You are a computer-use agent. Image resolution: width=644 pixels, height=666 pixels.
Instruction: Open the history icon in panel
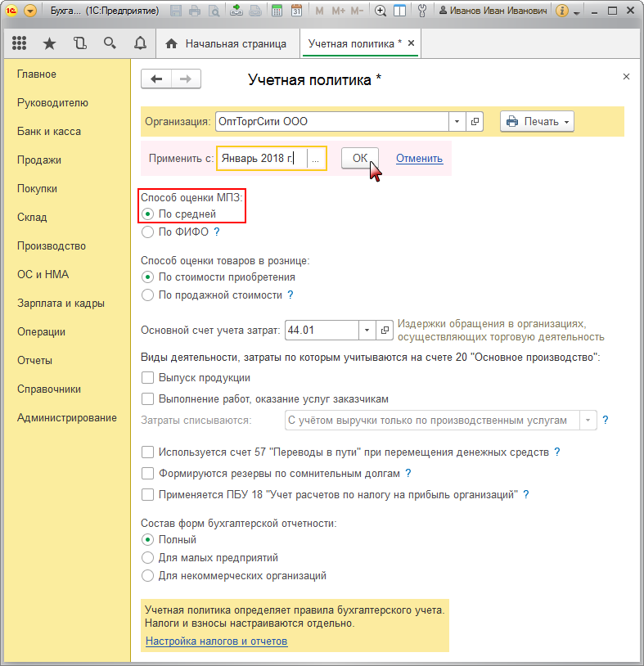(80, 43)
